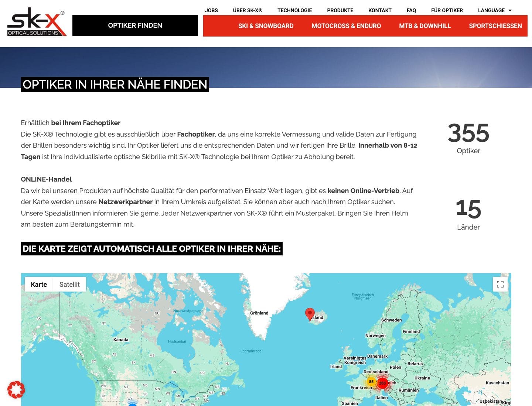The image size is (532, 406).
Task: Click the SK-X Optical Solutions logo
Action: tap(37, 22)
